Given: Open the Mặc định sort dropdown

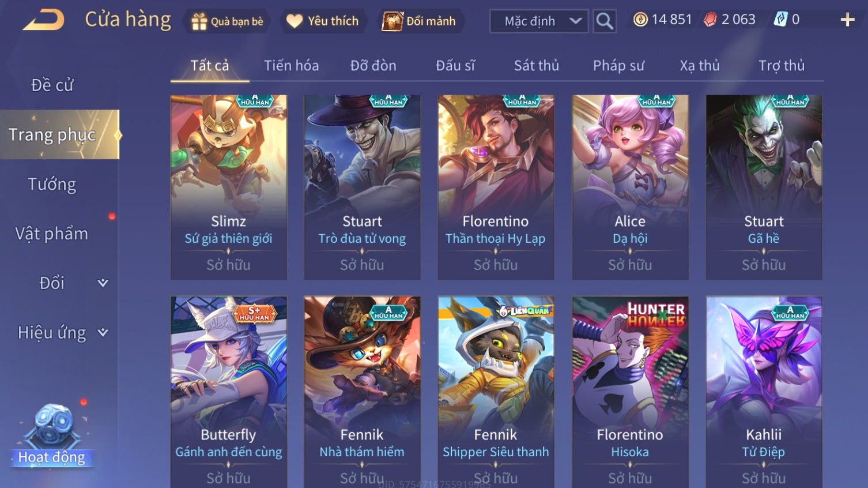Looking at the screenshot, I should point(539,21).
